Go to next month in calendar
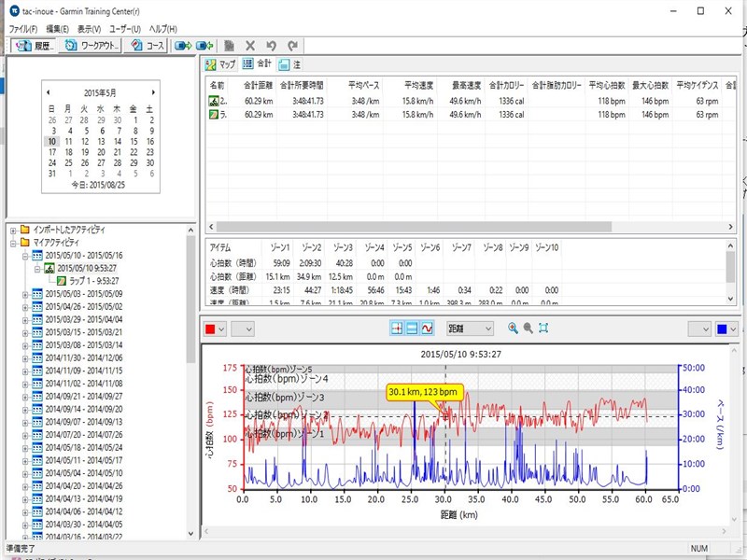The image size is (747, 560). point(153,92)
